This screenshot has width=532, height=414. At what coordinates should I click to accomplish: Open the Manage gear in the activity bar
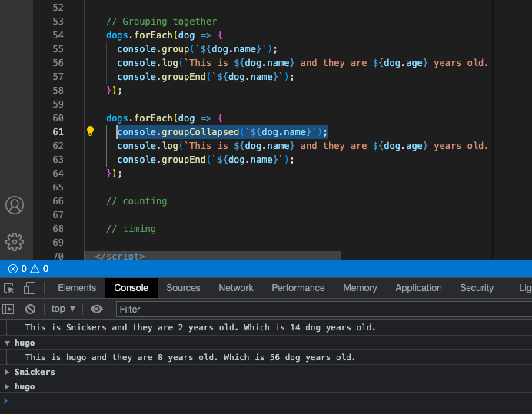tap(15, 242)
